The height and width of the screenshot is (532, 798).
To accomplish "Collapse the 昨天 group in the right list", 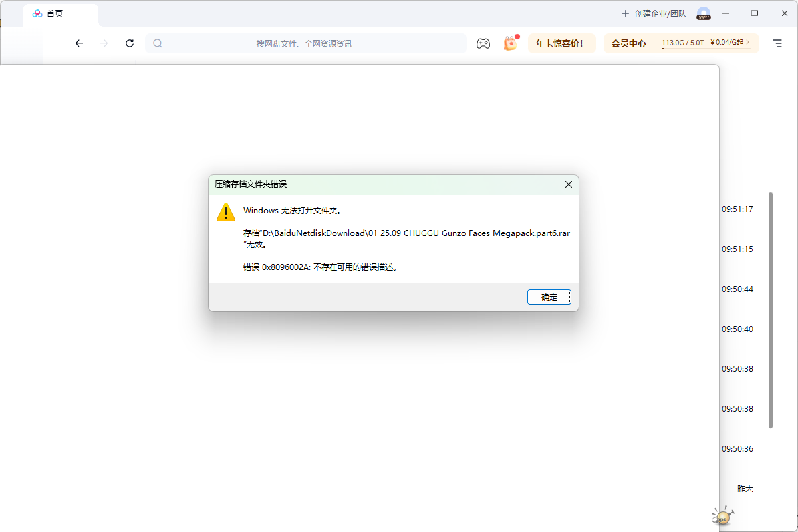I will click(745, 487).
